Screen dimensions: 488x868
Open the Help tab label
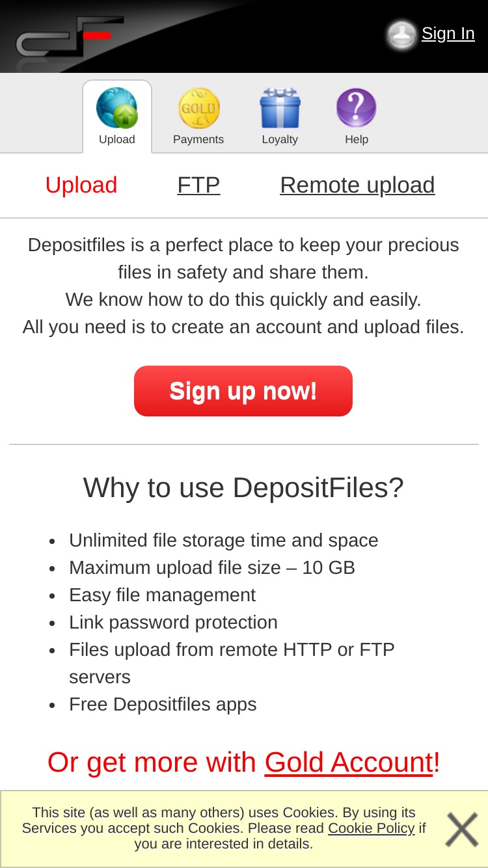tap(357, 139)
